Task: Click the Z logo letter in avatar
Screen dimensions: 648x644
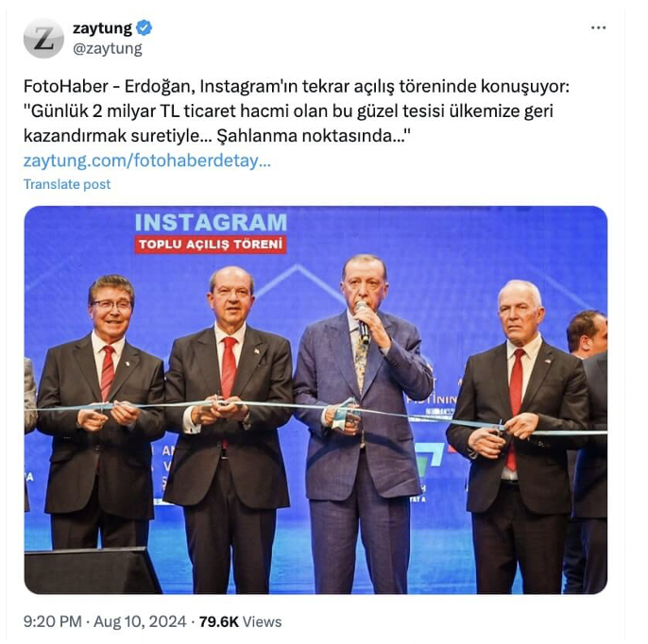Action: [43, 39]
